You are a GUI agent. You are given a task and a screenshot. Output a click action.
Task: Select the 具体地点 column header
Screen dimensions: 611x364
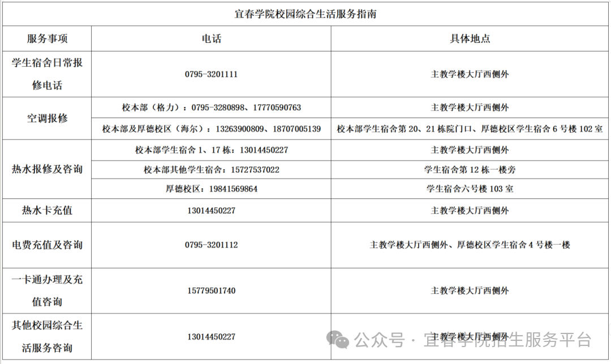coord(470,39)
